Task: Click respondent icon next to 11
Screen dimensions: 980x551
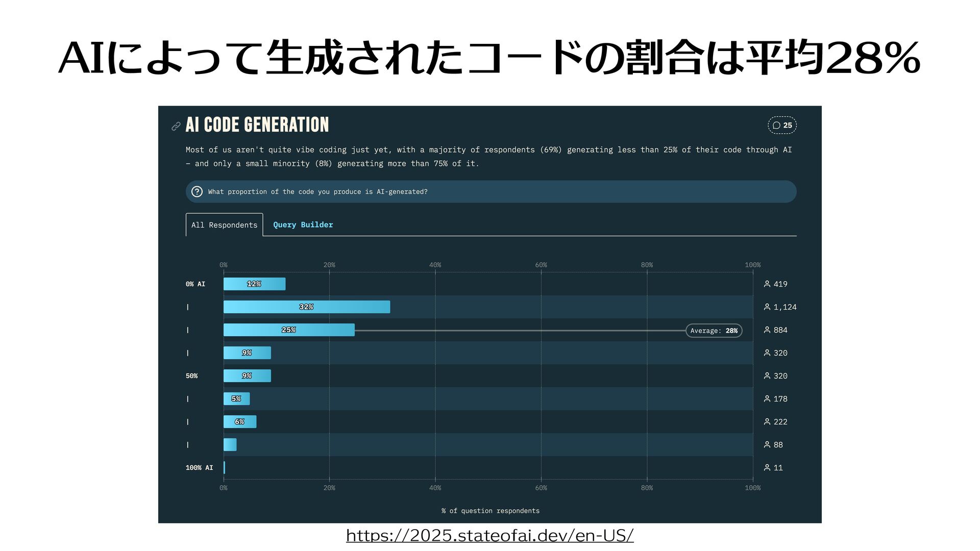Action: (x=767, y=468)
